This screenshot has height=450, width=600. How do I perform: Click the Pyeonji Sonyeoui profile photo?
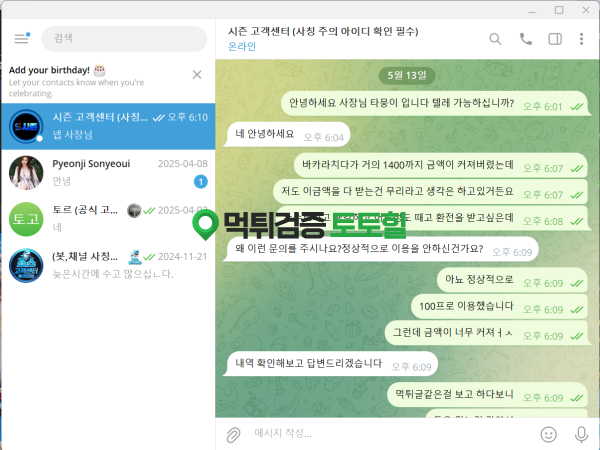pyautogui.click(x=26, y=173)
